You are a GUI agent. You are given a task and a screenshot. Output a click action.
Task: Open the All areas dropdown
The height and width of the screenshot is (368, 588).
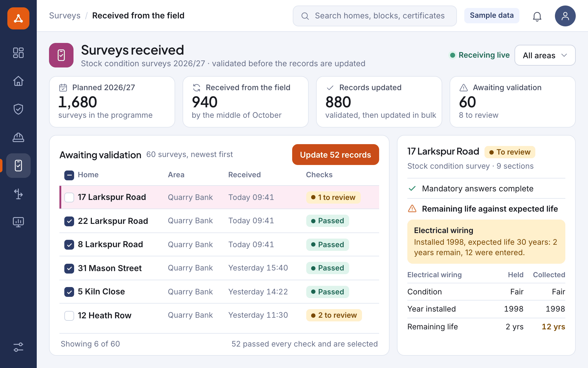(545, 55)
